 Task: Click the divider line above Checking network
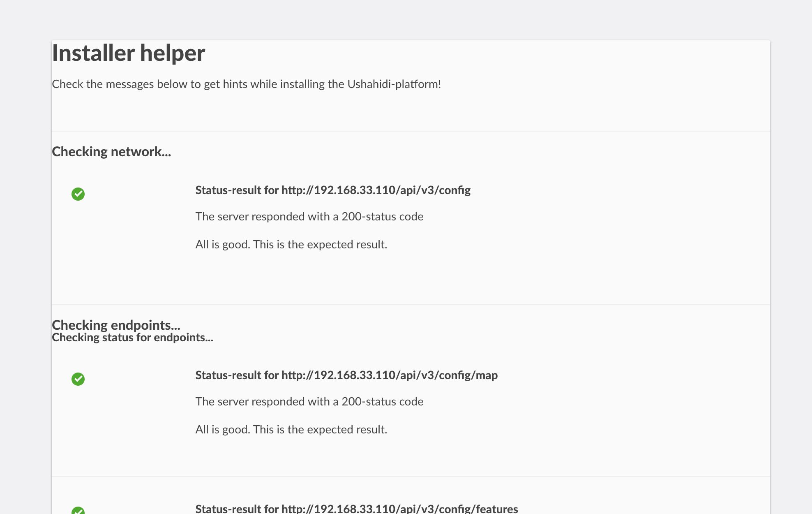coord(411,131)
